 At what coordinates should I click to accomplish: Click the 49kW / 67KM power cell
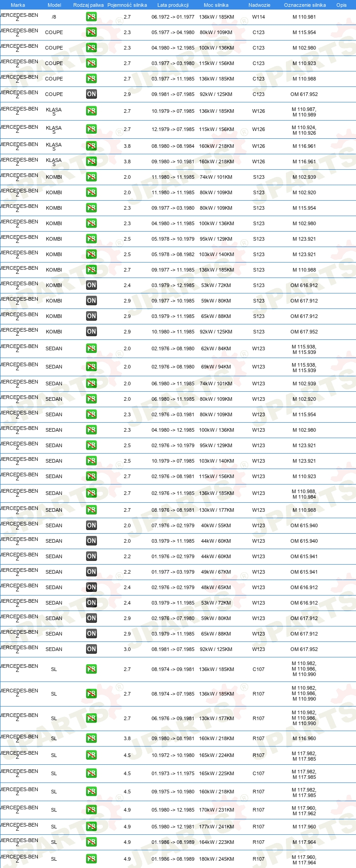216,572
